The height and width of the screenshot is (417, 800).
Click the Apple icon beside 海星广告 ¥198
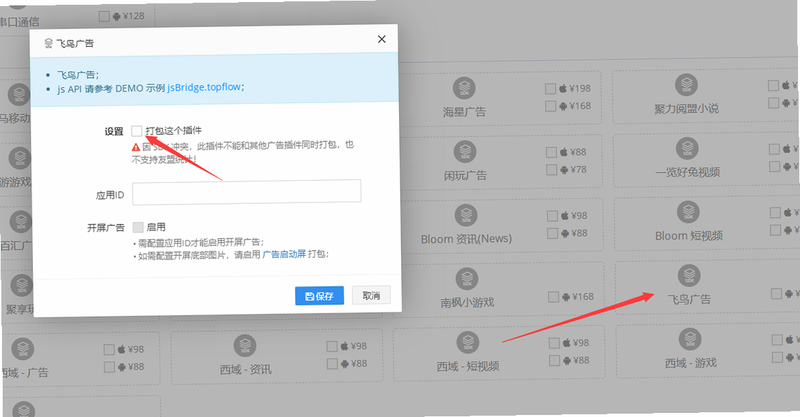[563, 88]
